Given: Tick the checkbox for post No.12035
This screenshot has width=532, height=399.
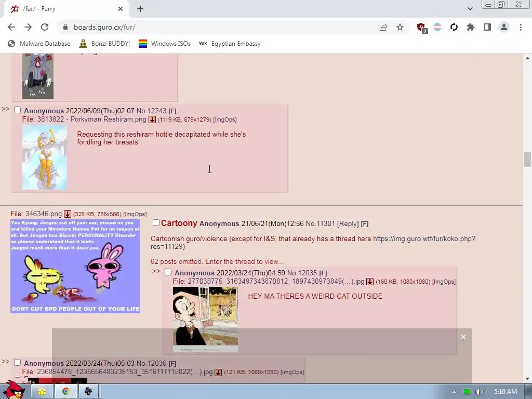Looking at the screenshot, I should click(x=168, y=272).
